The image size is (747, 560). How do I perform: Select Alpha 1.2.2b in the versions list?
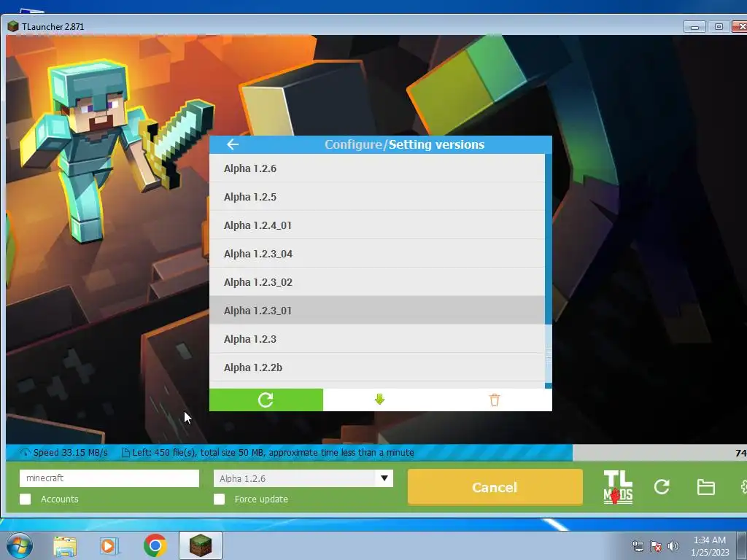coord(377,367)
